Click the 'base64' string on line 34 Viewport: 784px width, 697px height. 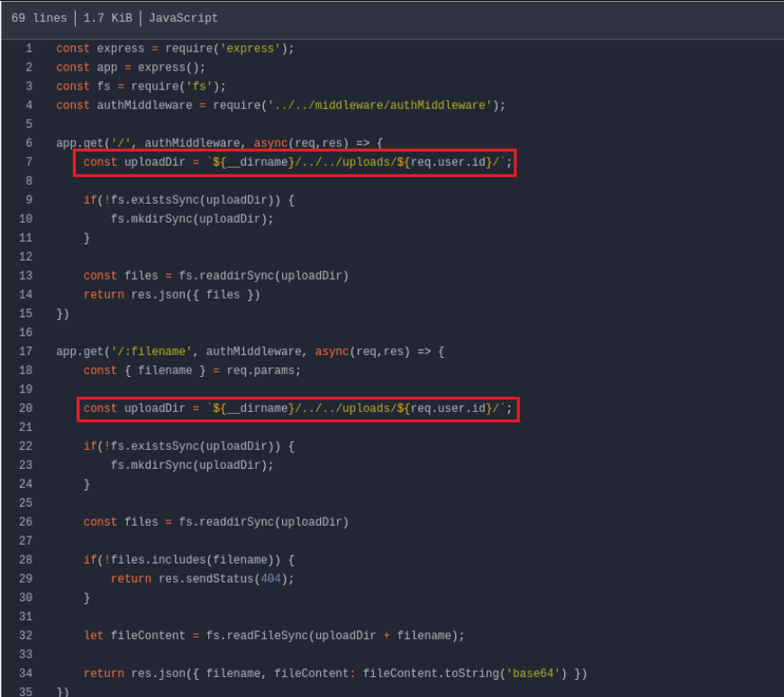tap(535, 674)
